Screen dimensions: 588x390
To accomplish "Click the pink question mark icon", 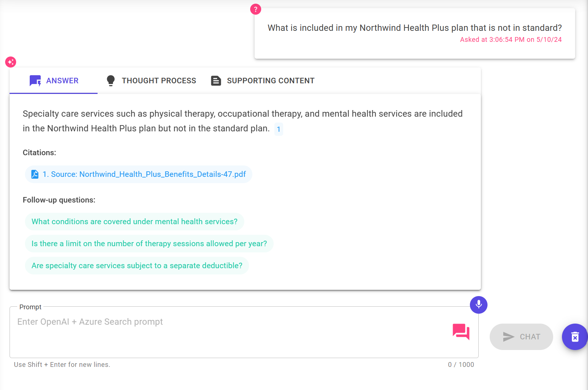I will click(x=256, y=9).
